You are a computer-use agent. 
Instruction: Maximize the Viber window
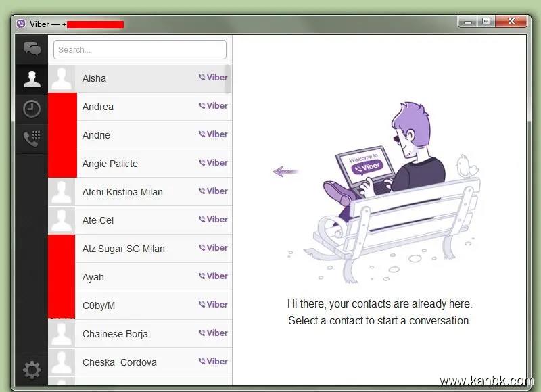point(486,22)
